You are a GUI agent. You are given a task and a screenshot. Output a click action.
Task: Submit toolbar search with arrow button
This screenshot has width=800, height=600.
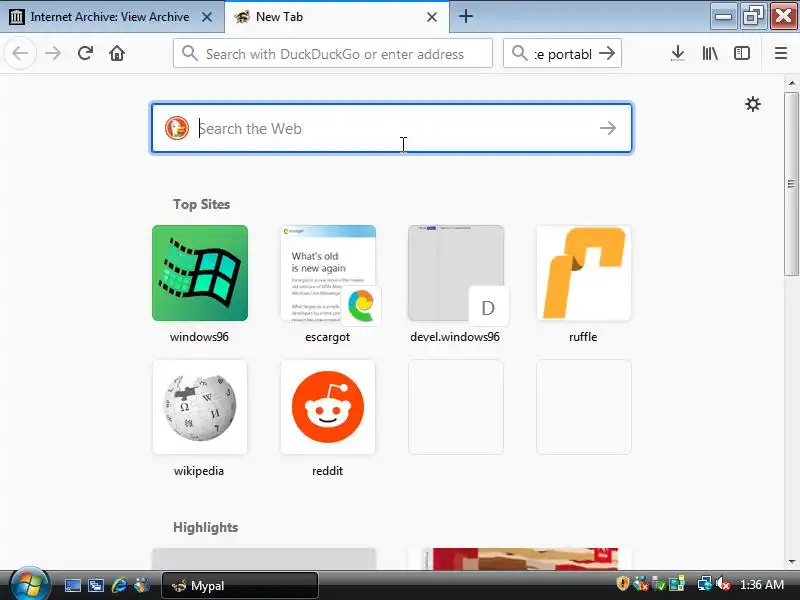point(607,53)
